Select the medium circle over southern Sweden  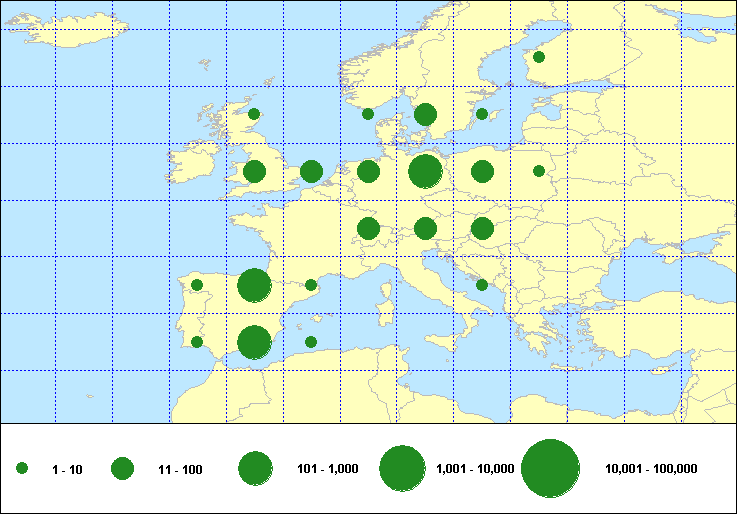(425, 114)
